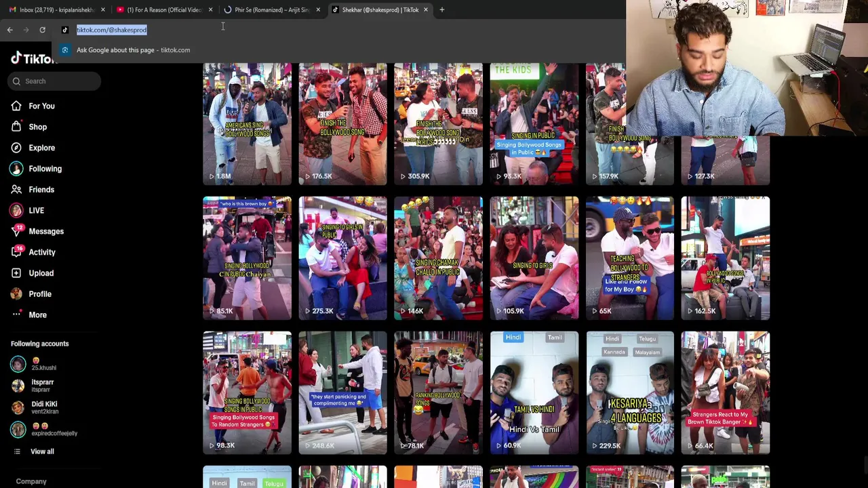Open Hindi Vs Tamil video 60.9K
This screenshot has width=868, height=488.
tap(534, 393)
